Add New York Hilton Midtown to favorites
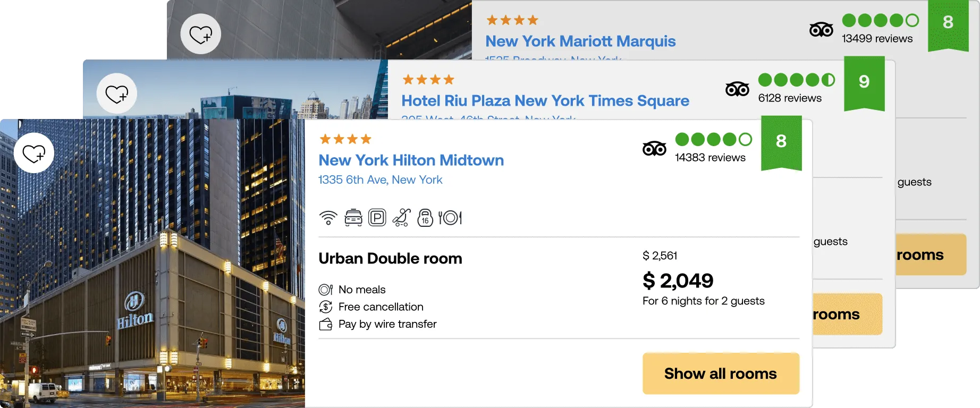 tap(34, 153)
